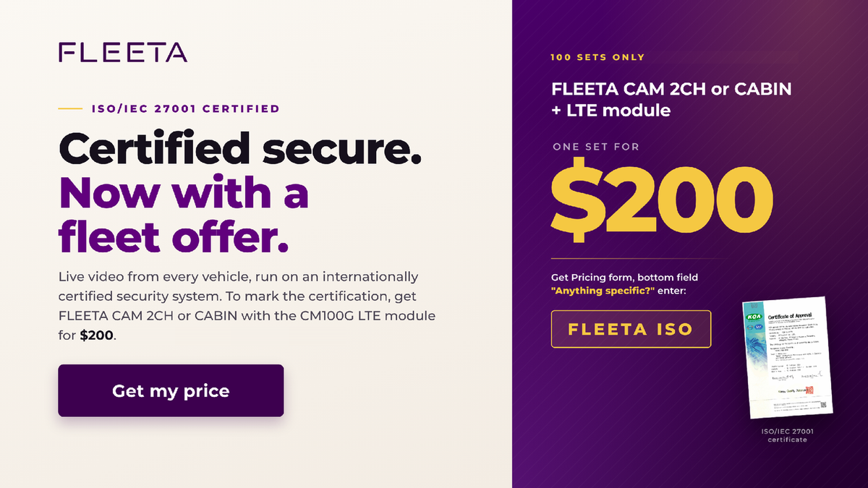The image size is (868, 488).
Task: Click the FLEETA logo
Action: [x=123, y=52]
